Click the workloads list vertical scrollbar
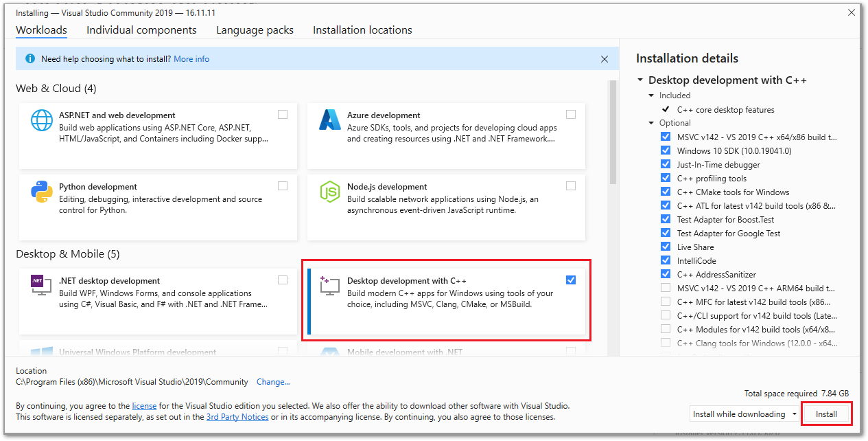868x441 pixels. pyautogui.click(x=613, y=134)
